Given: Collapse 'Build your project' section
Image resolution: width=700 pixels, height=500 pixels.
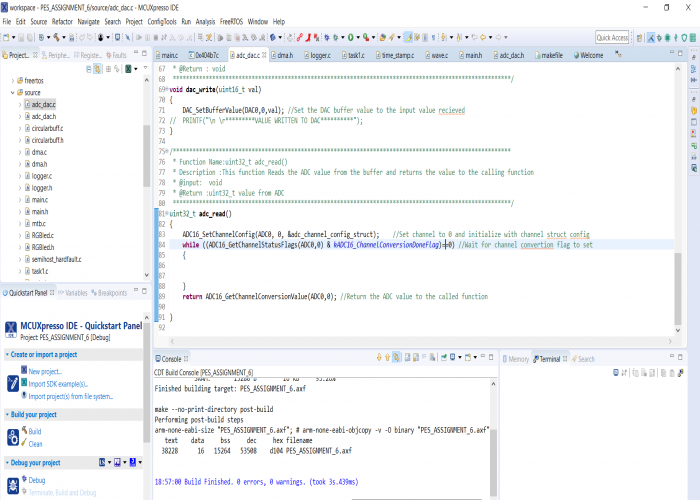Looking at the screenshot, I should (x=8, y=415).
